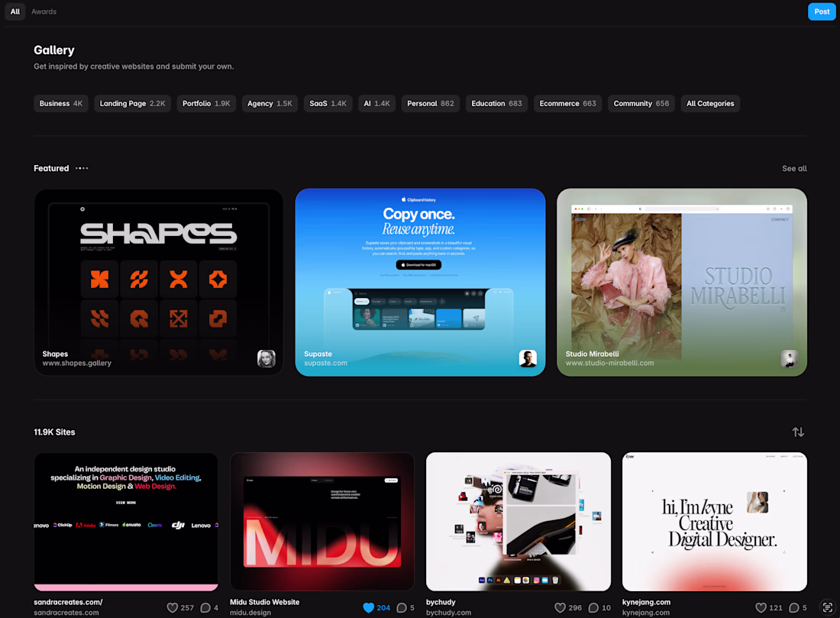Open All Categories list
Screen dimensions: 840x618
(710, 103)
